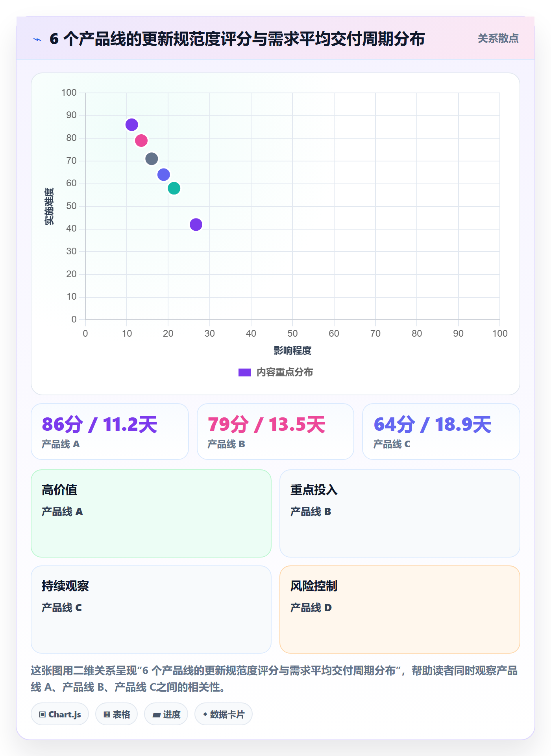Click the lowest purple point near 42
Screen dimensions: 551x756
pyautogui.click(x=196, y=224)
